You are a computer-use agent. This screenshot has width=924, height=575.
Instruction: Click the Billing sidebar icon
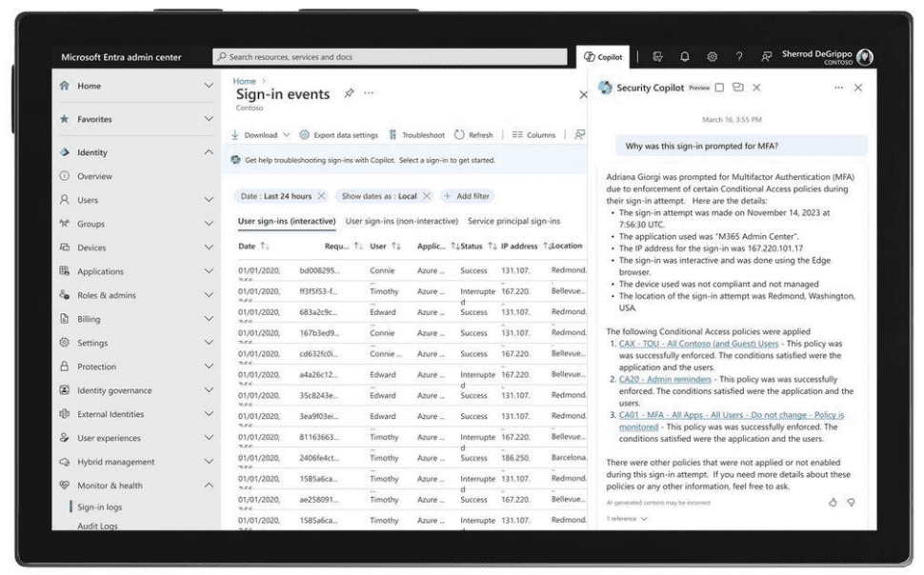tap(64, 319)
